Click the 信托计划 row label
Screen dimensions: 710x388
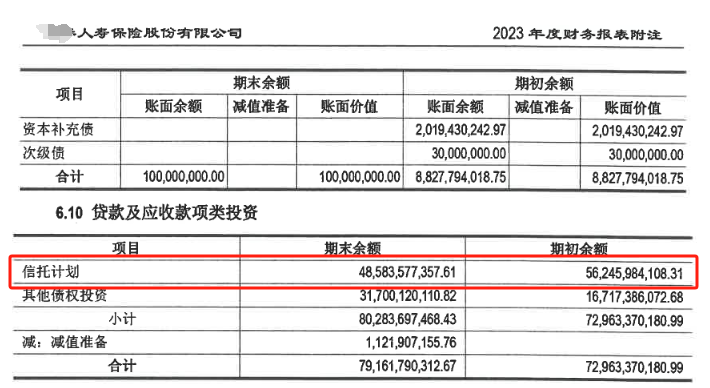point(51,272)
